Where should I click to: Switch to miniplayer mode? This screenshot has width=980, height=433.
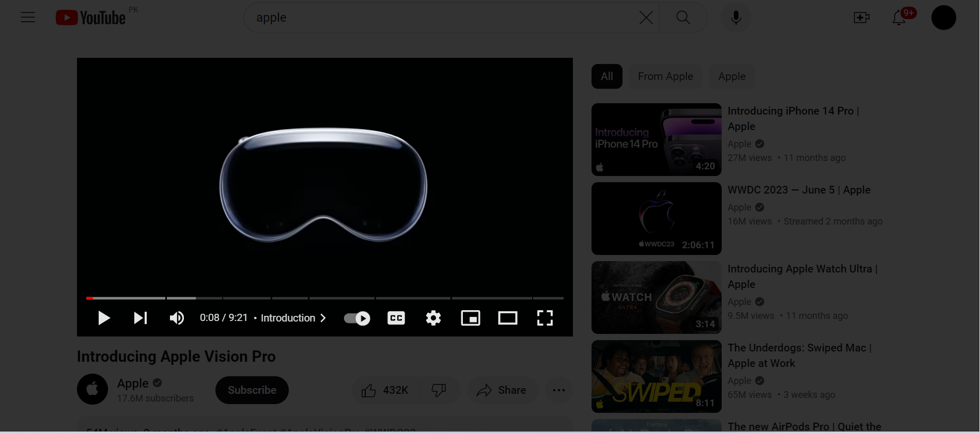click(471, 318)
